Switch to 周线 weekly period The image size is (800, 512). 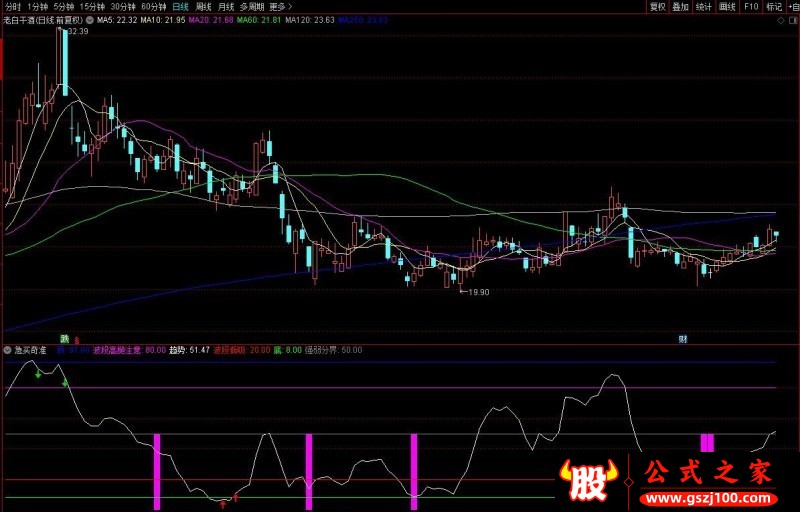coord(203,6)
